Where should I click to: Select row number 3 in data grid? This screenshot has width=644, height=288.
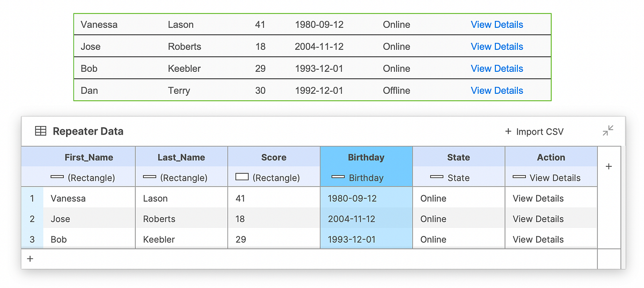coord(32,239)
